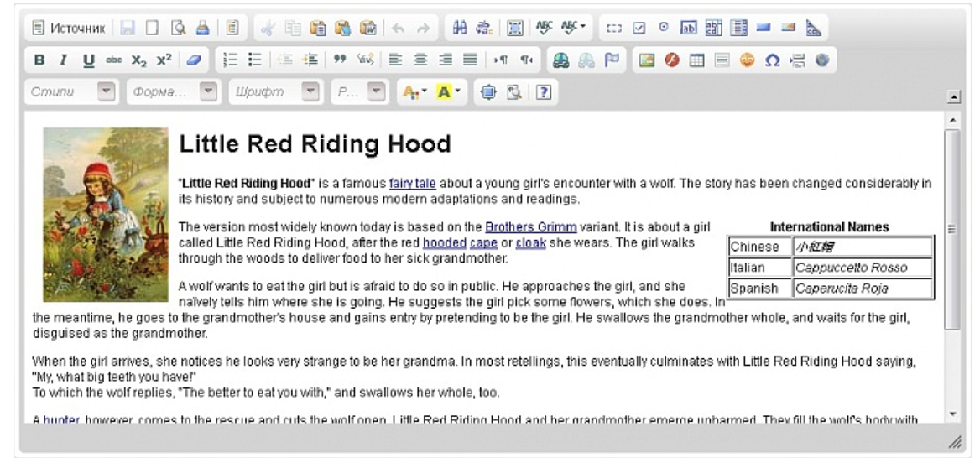Click the Источник (Source) button

pos(69,29)
